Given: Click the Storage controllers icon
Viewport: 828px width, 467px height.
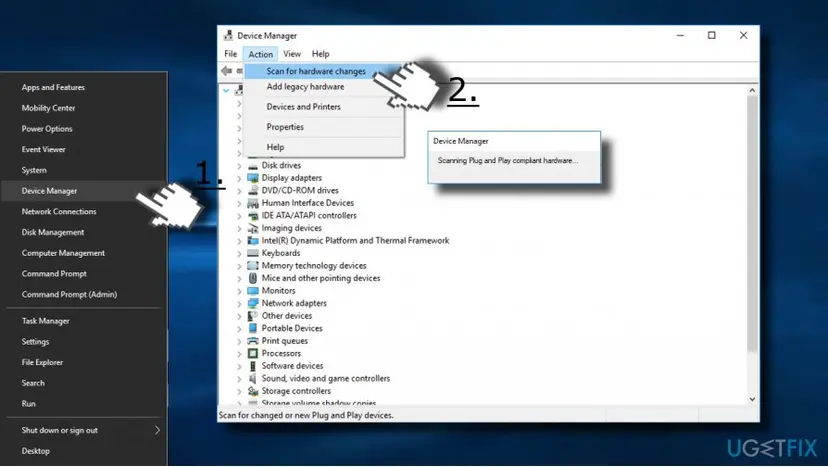Looking at the screenshot, I should pyautogui.click(x=253, y=391).
